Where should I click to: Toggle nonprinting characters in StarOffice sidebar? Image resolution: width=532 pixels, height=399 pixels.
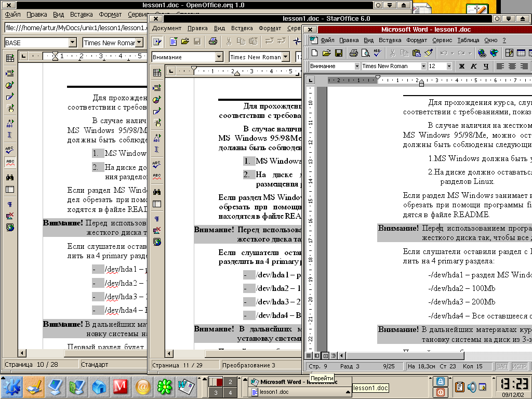[x=157, y=219]
